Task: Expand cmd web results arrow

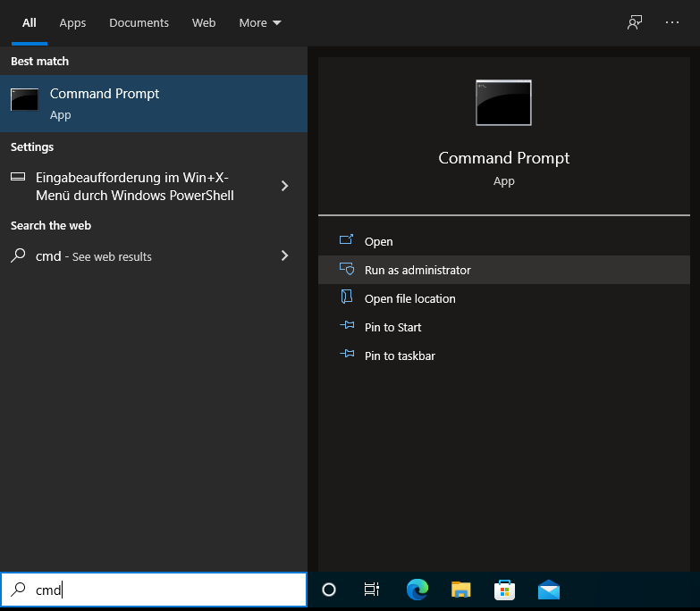Action: 284,255
